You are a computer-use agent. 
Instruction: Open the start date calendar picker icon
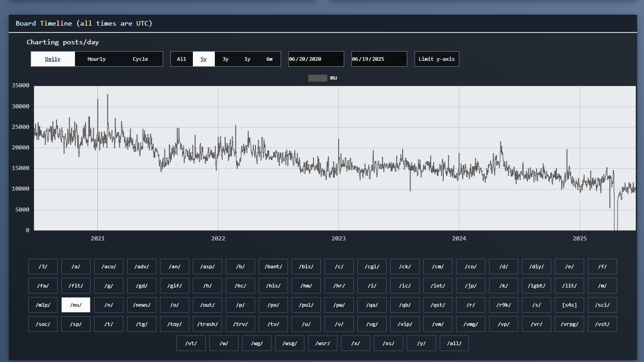click(x=340, y=59)
